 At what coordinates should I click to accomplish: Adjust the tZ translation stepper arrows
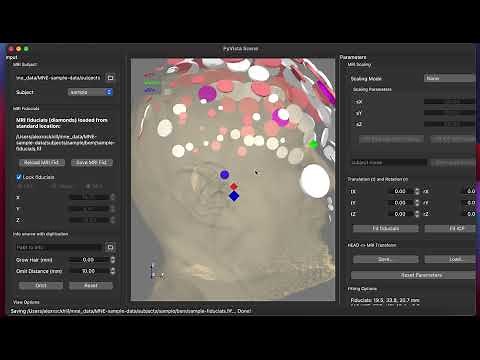pyautogui.click(x=417, y=214)
